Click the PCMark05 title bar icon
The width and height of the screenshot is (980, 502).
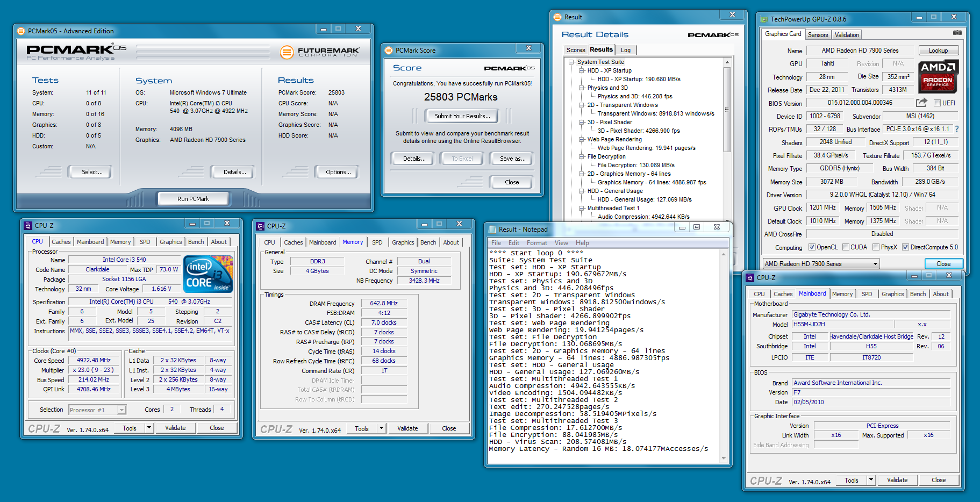(21, 31)
